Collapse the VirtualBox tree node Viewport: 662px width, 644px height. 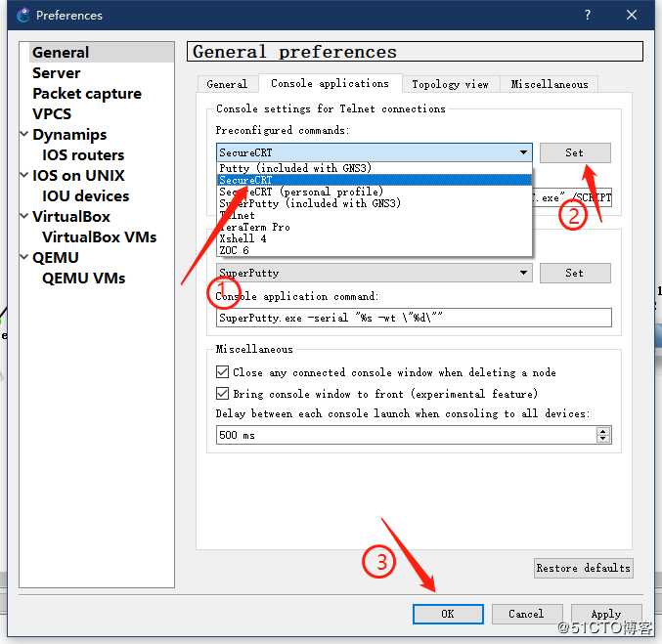point(24,216)
